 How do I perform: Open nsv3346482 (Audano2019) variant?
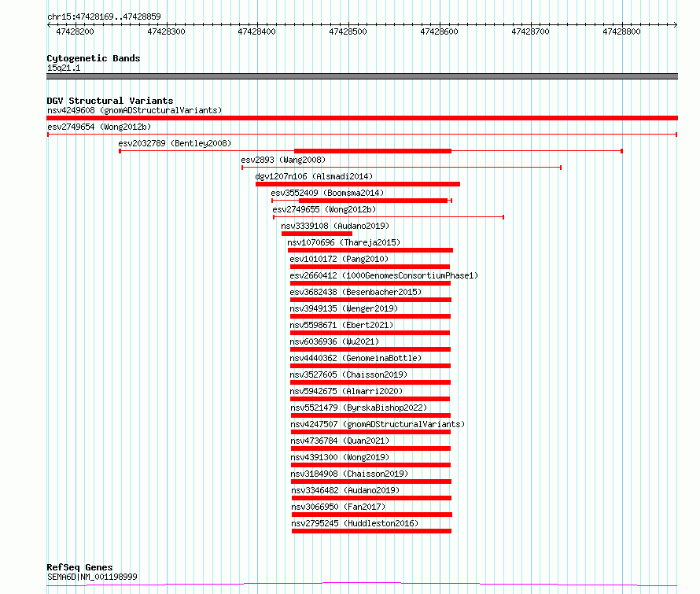(x=345, y=490)
